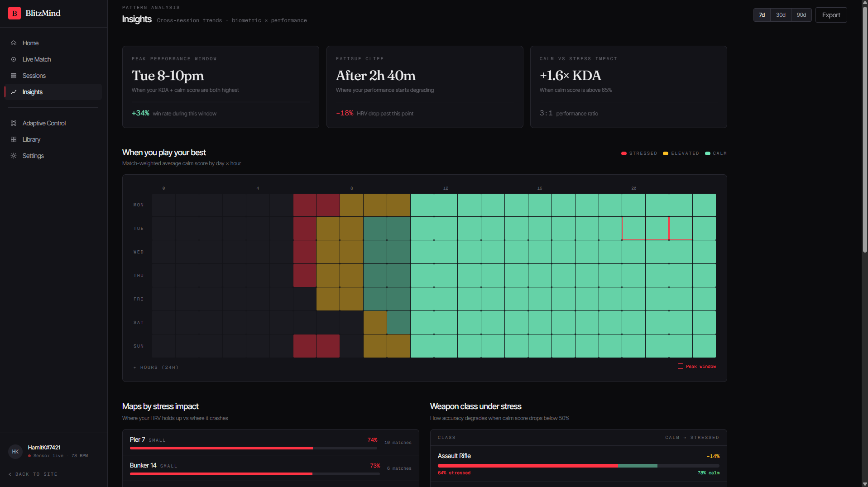The width and height of the screenshot is (868, 487).
Task: Click the HK user avatar
Action: [15, 452]
